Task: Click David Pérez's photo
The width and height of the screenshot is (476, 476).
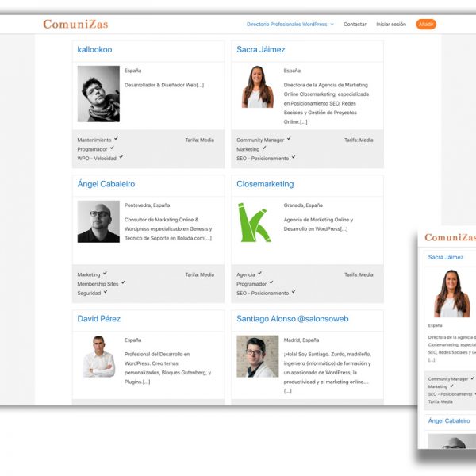Action: [x=98, y=356]
